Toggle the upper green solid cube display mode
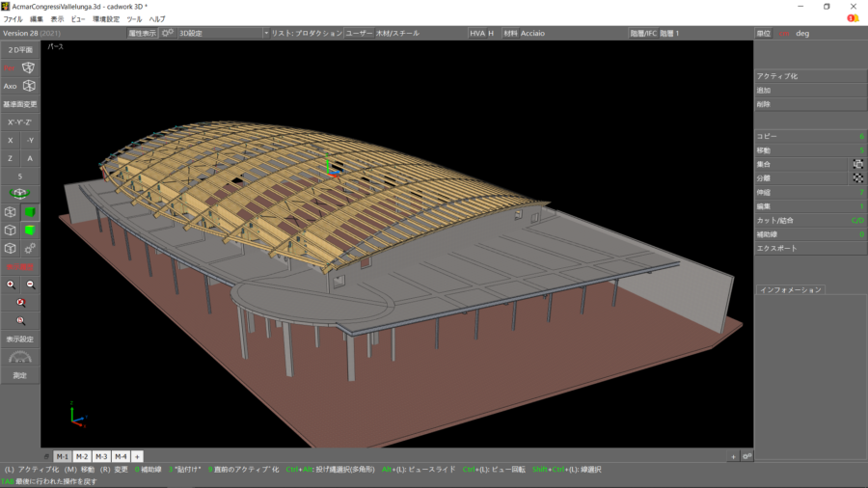The image size is (868, 488). (30, 212)
